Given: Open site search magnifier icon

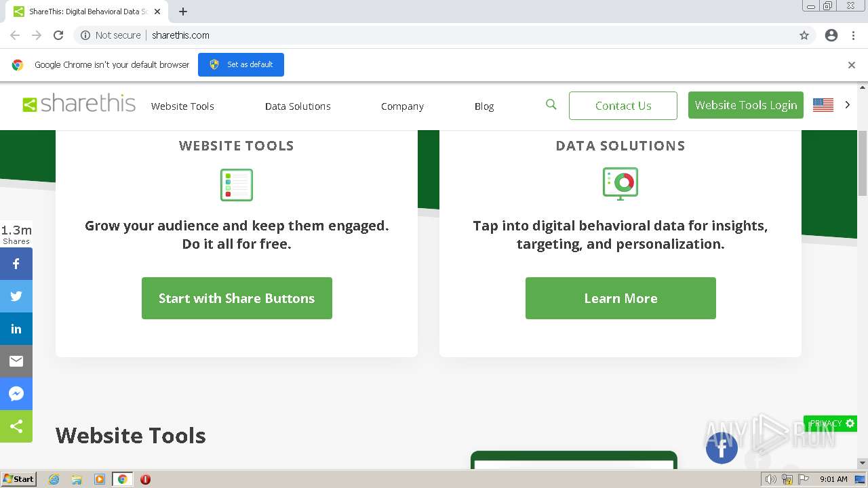Looking at the screenshot, I should click(x=551, y=104).
